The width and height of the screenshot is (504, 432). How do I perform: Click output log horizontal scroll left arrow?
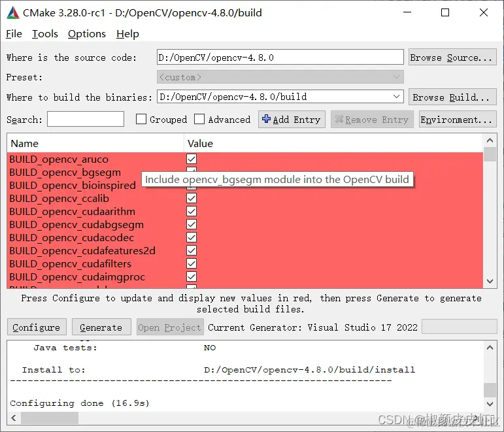coord(14,418)
